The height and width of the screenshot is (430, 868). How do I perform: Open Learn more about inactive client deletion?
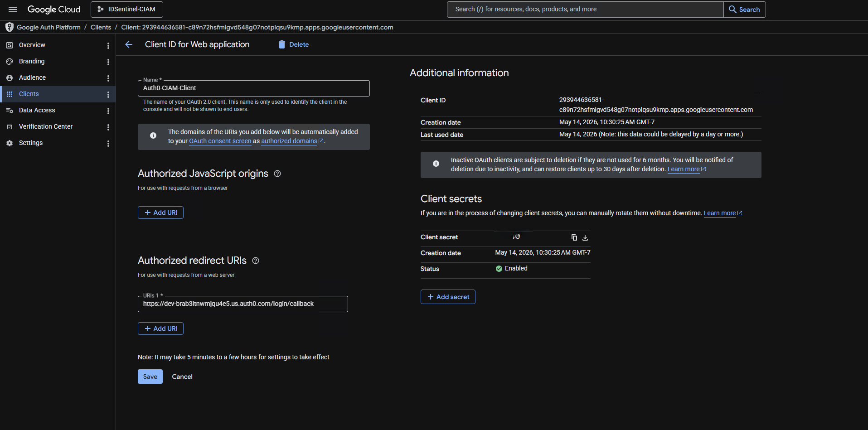(x=687, y=169)
